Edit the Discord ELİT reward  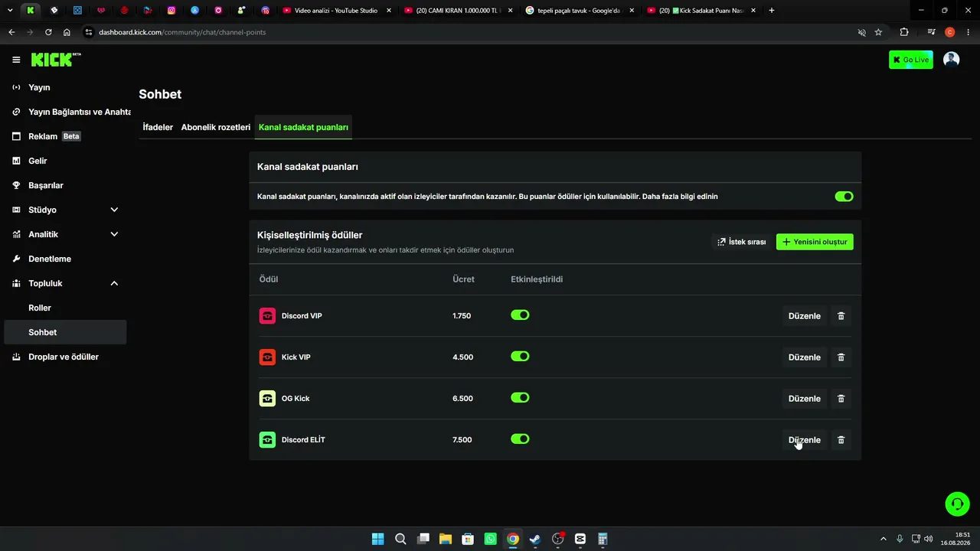pyautogui.click(x=805, y=440)
